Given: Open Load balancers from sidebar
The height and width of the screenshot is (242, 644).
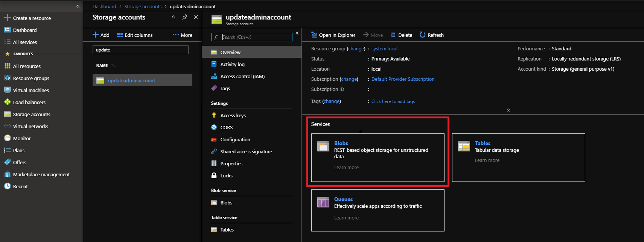Looking at the screenshot, I should tap(29, 102).
